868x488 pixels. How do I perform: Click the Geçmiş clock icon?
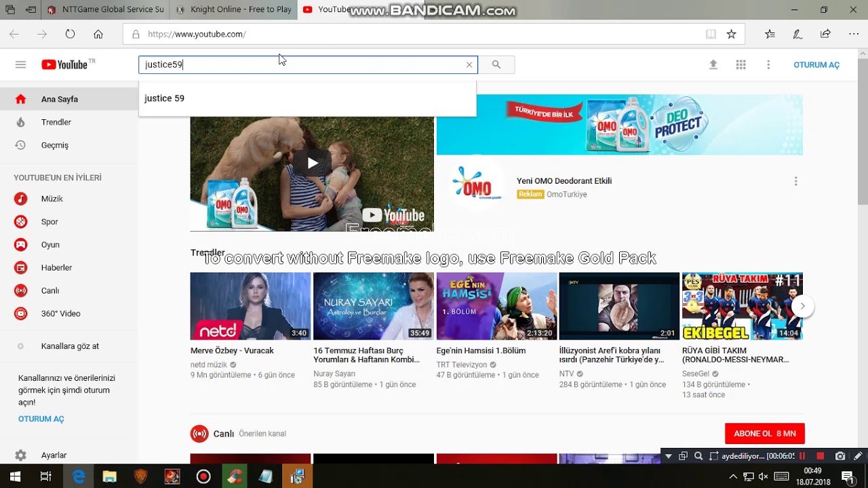point(20,145)
